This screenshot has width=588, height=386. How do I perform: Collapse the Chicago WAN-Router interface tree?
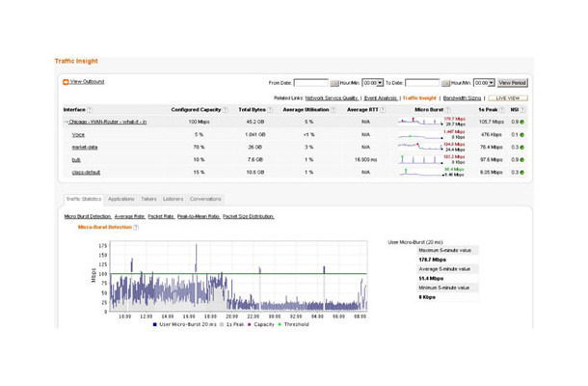(66, 122)
